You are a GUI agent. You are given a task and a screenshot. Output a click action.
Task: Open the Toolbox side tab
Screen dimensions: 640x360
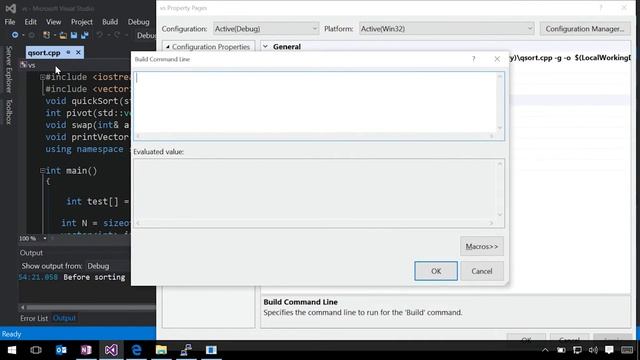point(9,111)
